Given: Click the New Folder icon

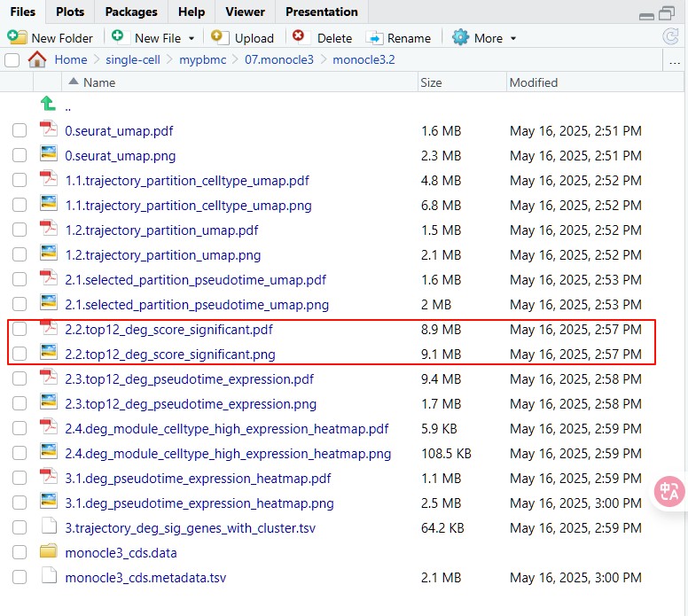Looking at the screenshot, I should [x=17, y=37].
